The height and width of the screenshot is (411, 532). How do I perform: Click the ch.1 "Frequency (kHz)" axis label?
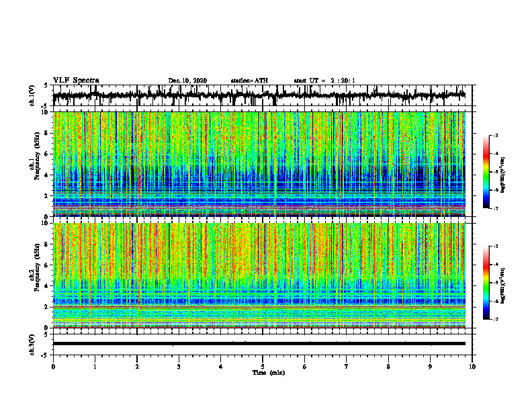point(38,156)
